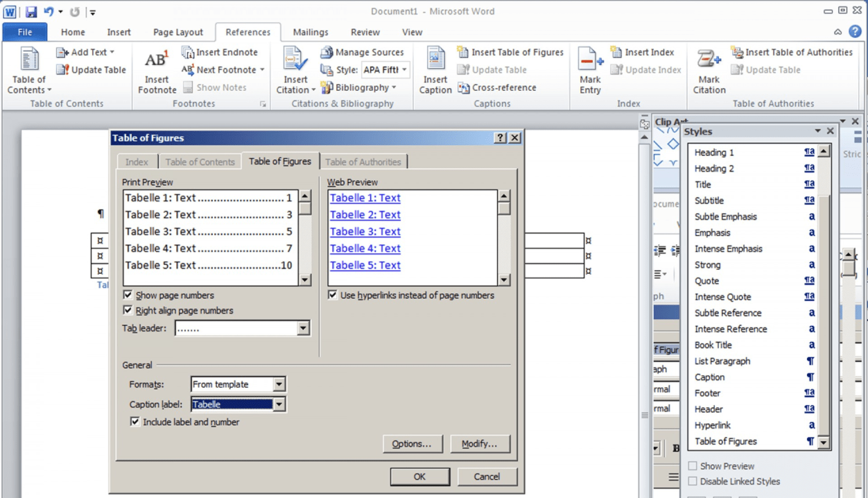The height and width of the screenshot is (498, 868).
Task: Click the Styles list scroll down arrow
Action: click(x=824, y=442)
